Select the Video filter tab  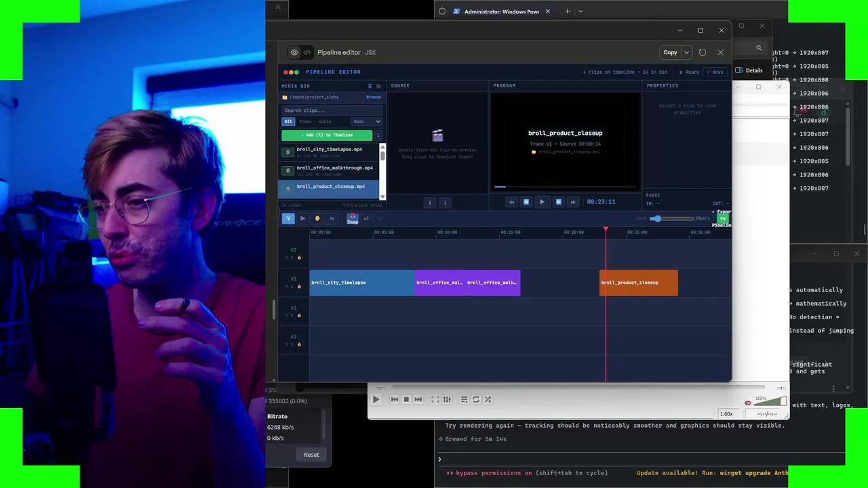click(x=305, y=121)
